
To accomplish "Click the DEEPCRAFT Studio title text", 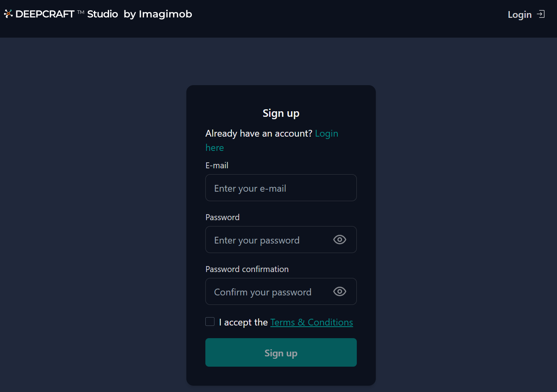I will pos(67,14).
